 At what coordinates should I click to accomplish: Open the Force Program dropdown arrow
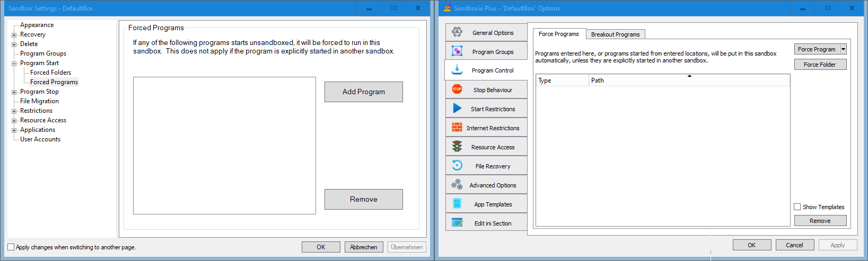point(843,49)
